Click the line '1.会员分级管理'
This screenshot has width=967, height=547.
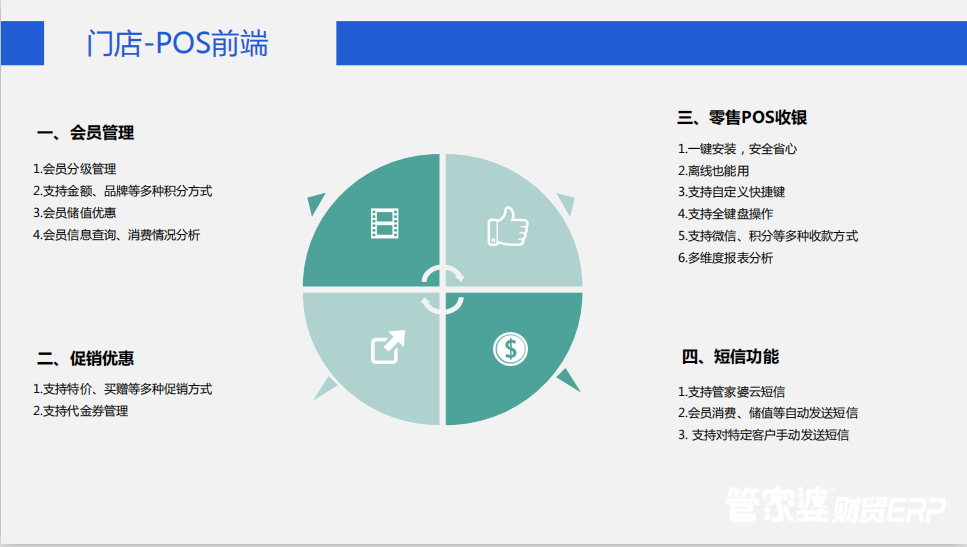pyautogui.click(x=75, y=169)
